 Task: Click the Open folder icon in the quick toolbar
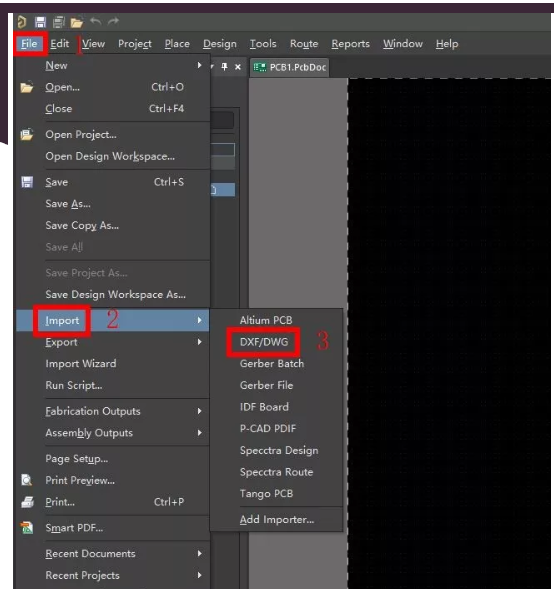[77, 23]
